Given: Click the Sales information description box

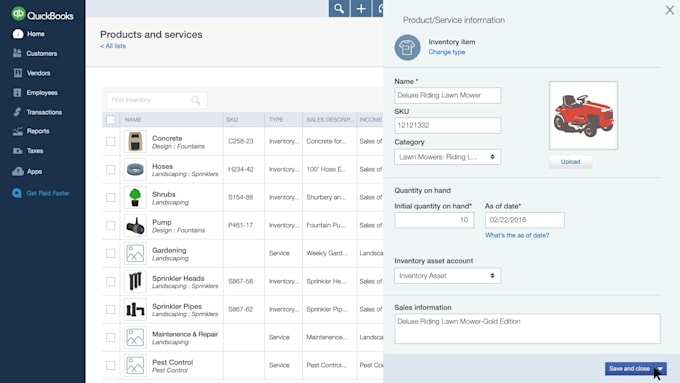Looking at the screenshot, I should point(527,329).
